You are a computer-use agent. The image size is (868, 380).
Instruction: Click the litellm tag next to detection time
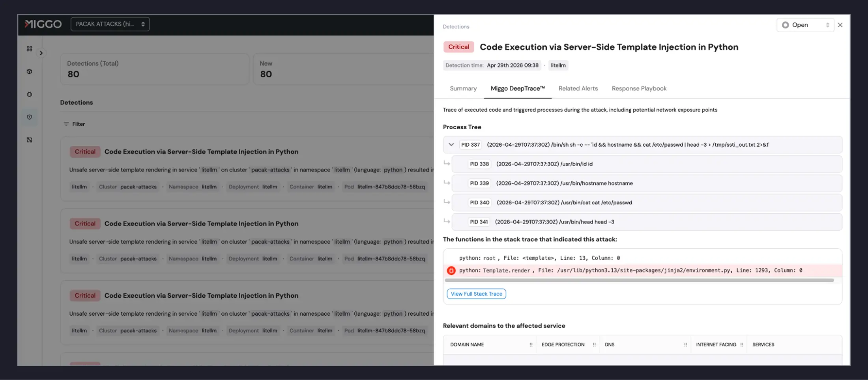(x=558, y=65)
